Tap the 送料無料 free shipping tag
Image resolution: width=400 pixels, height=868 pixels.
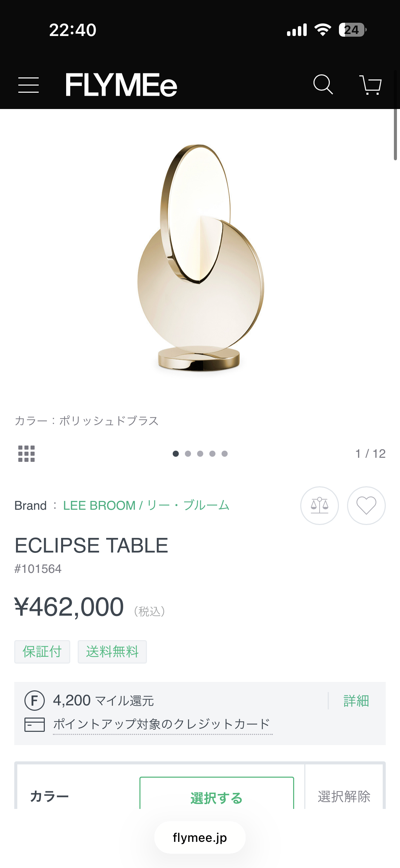[x=112, y=652]
